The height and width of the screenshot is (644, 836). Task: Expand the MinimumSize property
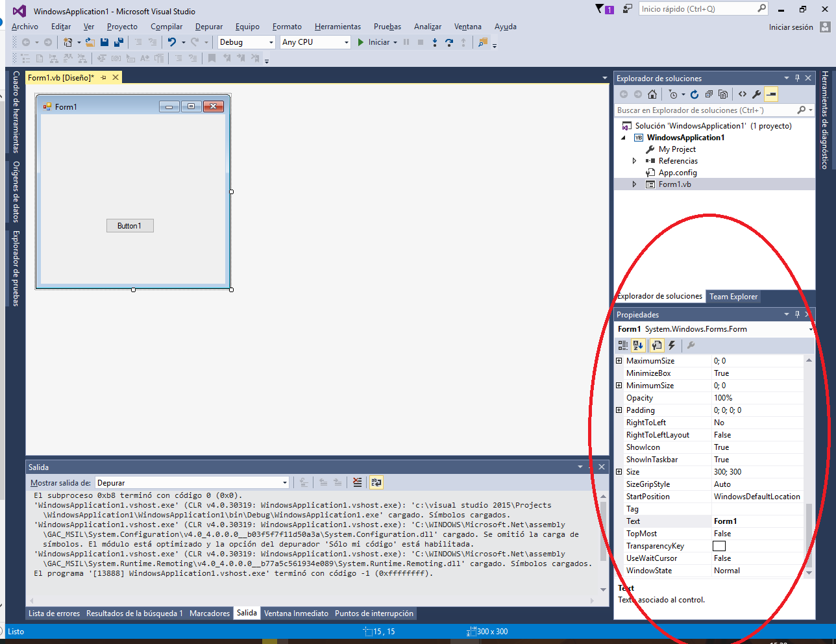click(619, 386)
